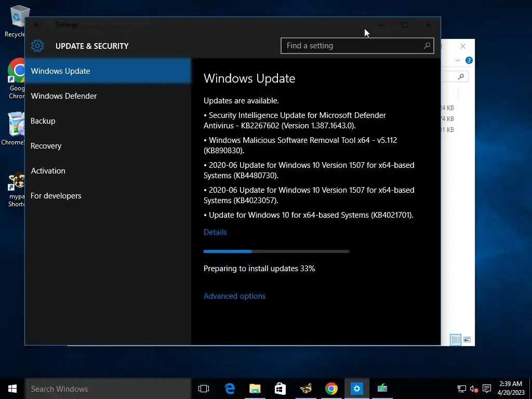
Task: Maximize the Settings window
Action: (x=404, y=25)
